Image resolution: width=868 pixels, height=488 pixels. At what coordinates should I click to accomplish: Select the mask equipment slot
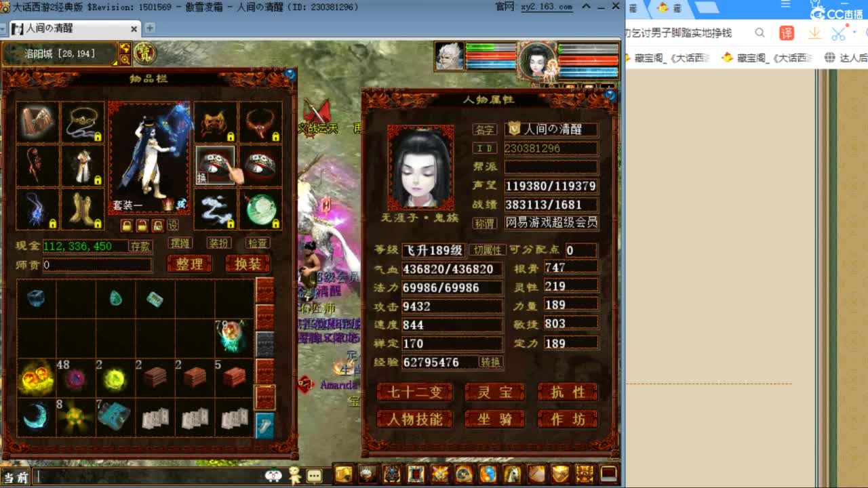click(216, 122)
